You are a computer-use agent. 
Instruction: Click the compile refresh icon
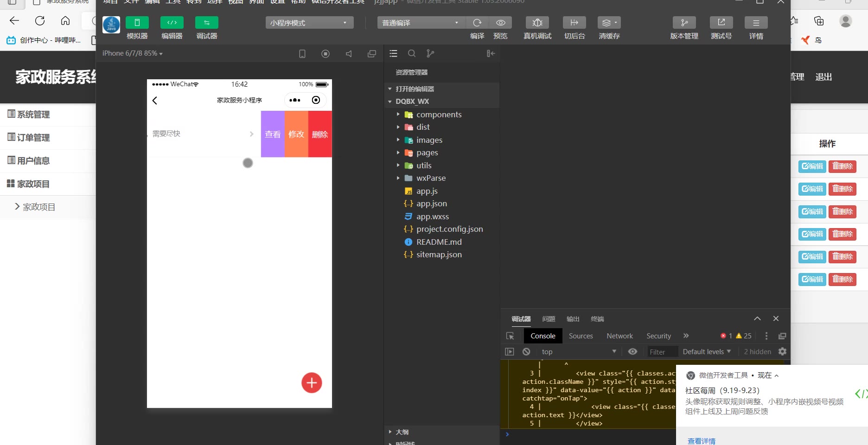pyautogui.click(x=477, y=23)
